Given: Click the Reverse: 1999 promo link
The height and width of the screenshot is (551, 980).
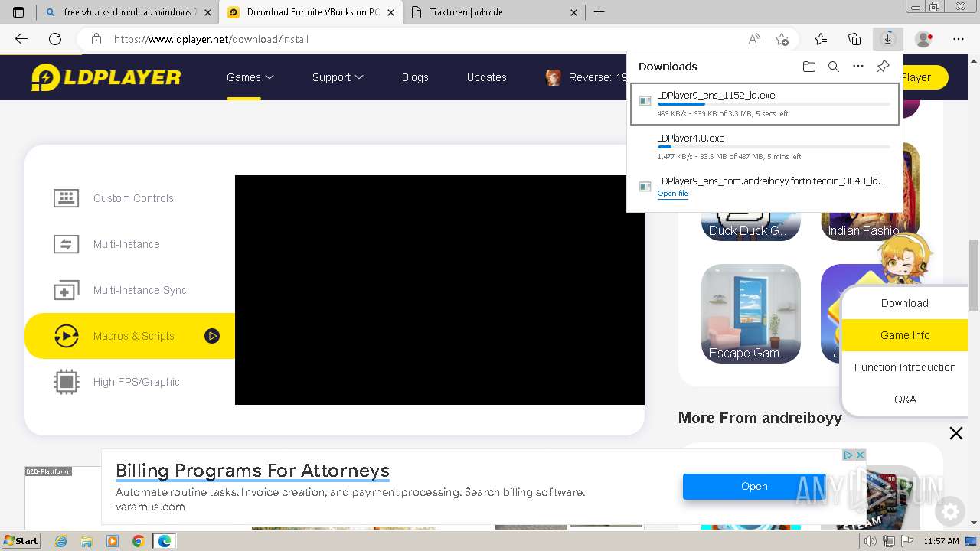Looking at the screenshot, I should pyautogui.click(x=586, y=77).
